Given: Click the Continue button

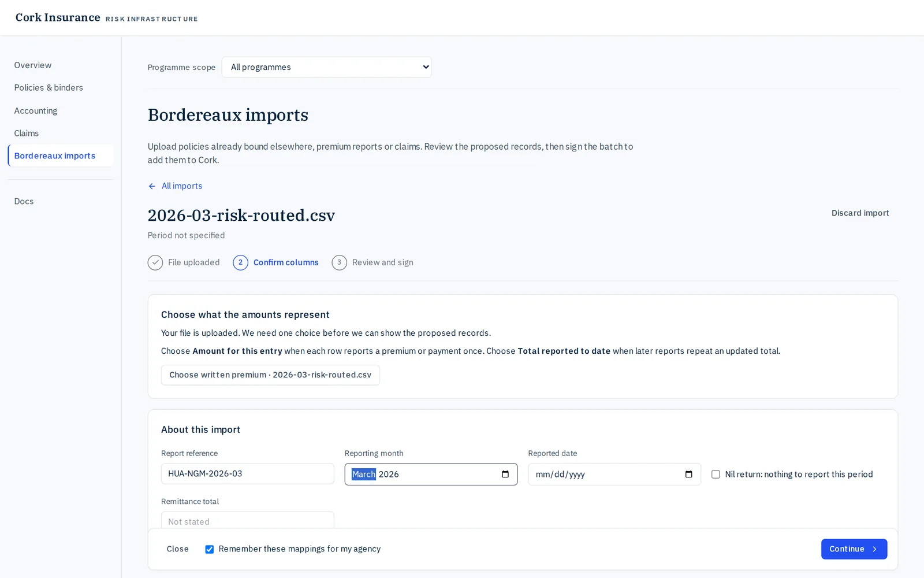Looking at the screenshot, I should [x=854, y=549].
